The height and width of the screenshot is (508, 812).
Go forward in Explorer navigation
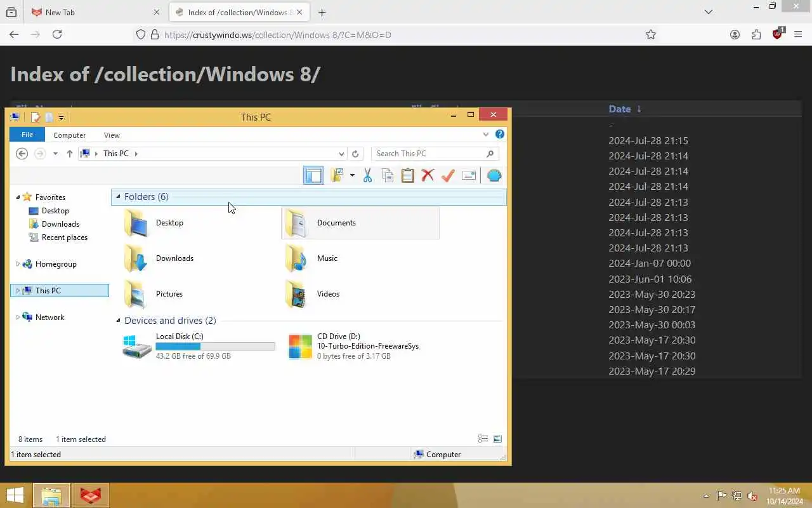pyautogui.click(x=40, y=154)
